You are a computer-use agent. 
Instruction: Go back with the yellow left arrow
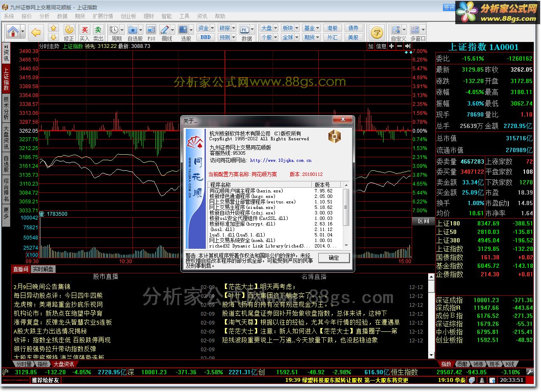coord(36,32)
